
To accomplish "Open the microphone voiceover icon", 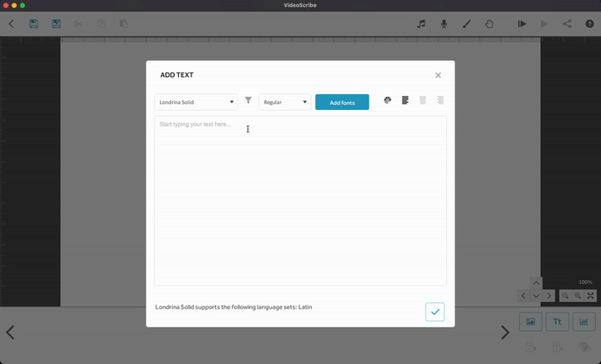I will (x=444, y=24).
